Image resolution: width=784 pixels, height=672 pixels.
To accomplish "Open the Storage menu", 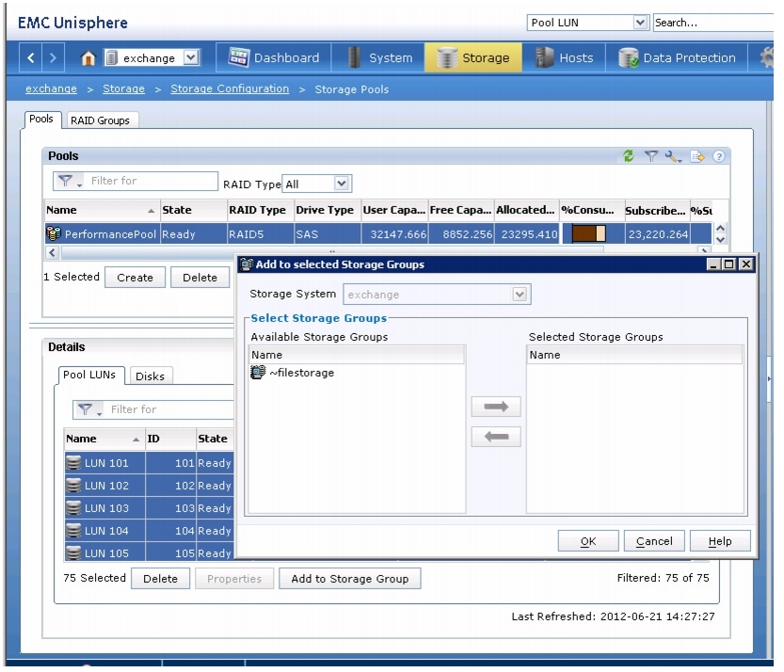I will point(473,58).
